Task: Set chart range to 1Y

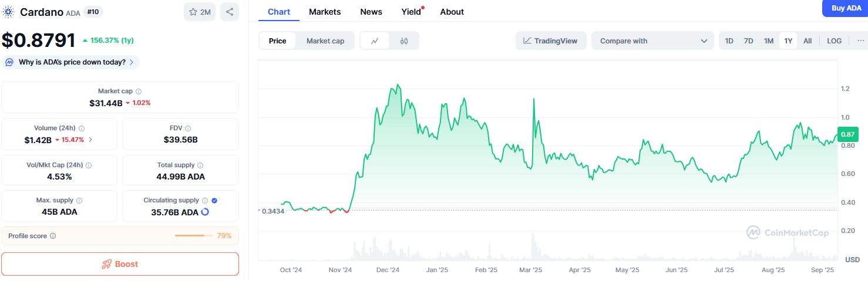Action: (x=788, y=40)
